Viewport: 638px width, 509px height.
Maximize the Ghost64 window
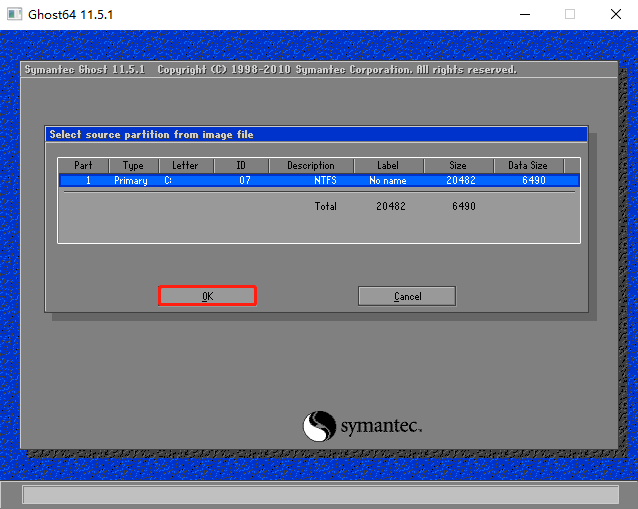[x=570, y=14]
